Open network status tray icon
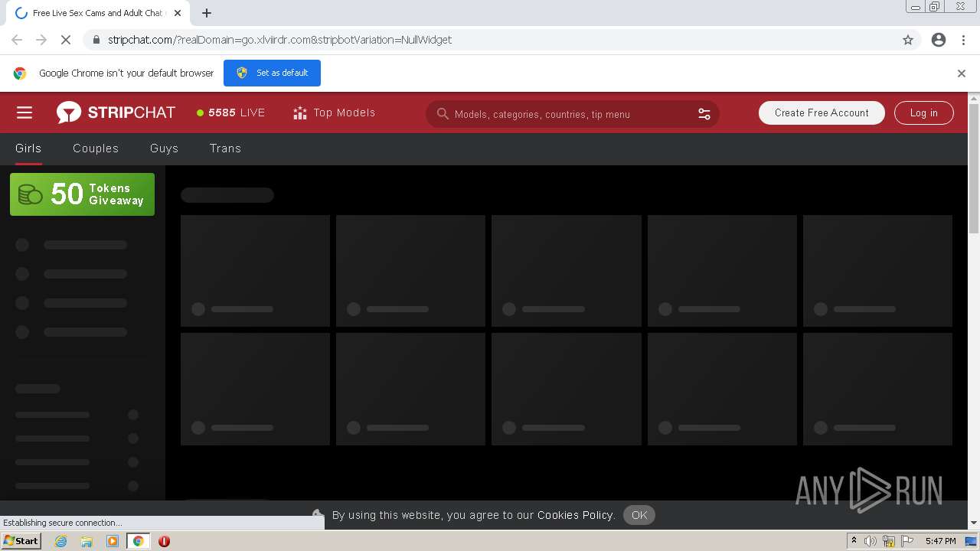Screen dimensions: 980x551 tap(889, 541)
